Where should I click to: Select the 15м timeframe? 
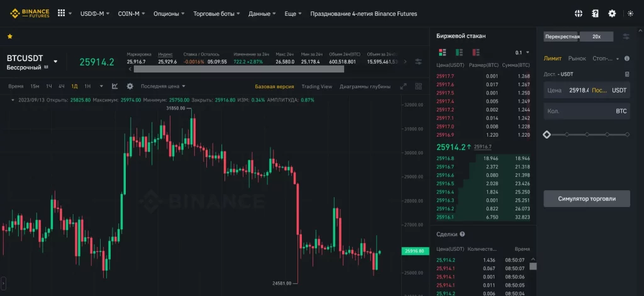(x=35, y=86)
